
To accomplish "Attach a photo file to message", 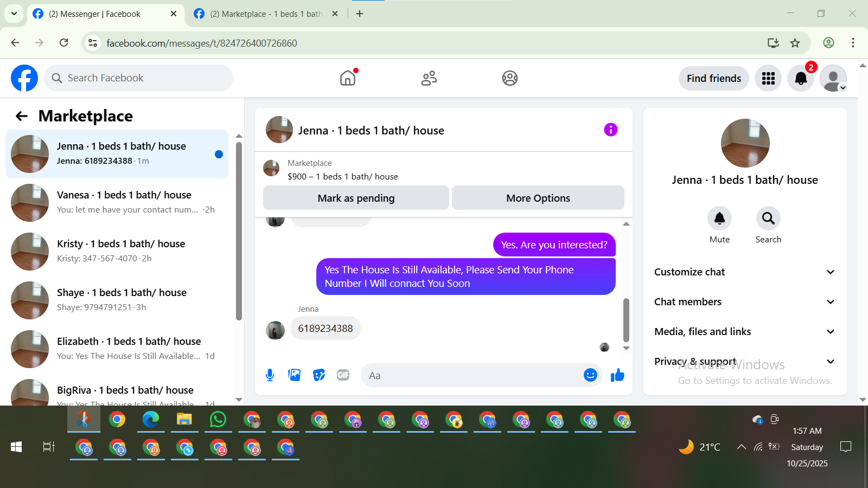I will click(295, 375).
